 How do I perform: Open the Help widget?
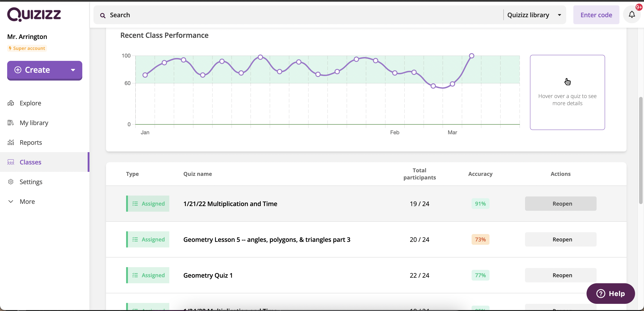coord(610,294)
